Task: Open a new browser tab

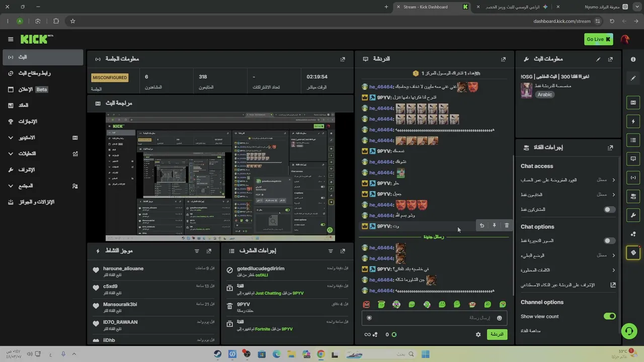Action: (386, 7)
